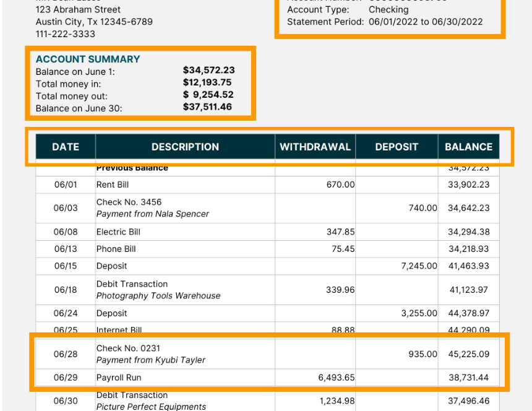Select the DEPOSIT column header
532x411 pixels.
click(397, 147)
